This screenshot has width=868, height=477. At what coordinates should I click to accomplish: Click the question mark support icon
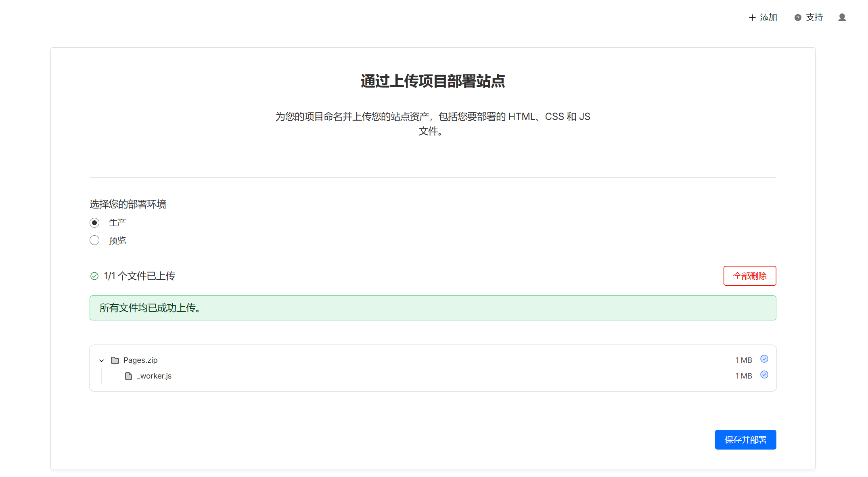797,18
